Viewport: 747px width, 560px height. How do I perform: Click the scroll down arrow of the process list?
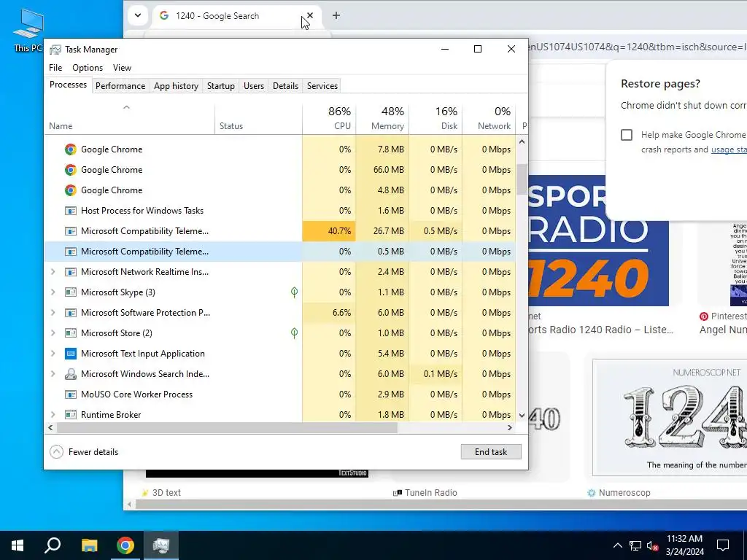pyautogui.click(x=522, y=415)
